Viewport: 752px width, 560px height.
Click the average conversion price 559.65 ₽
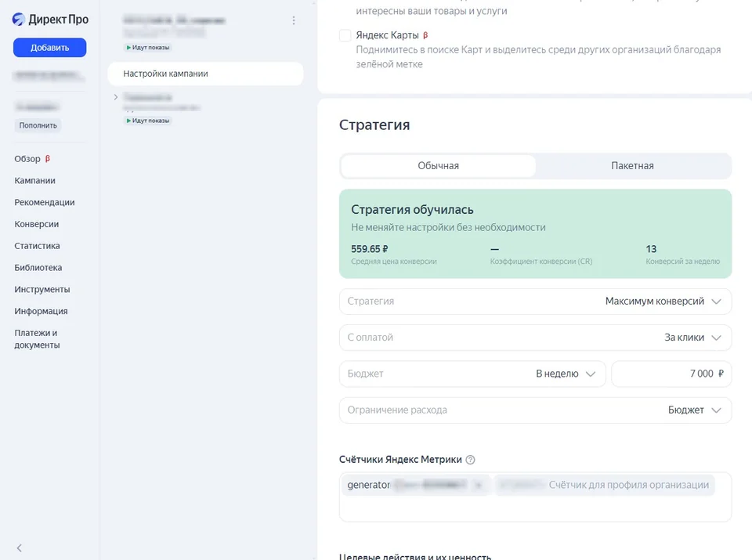[369, 249]
